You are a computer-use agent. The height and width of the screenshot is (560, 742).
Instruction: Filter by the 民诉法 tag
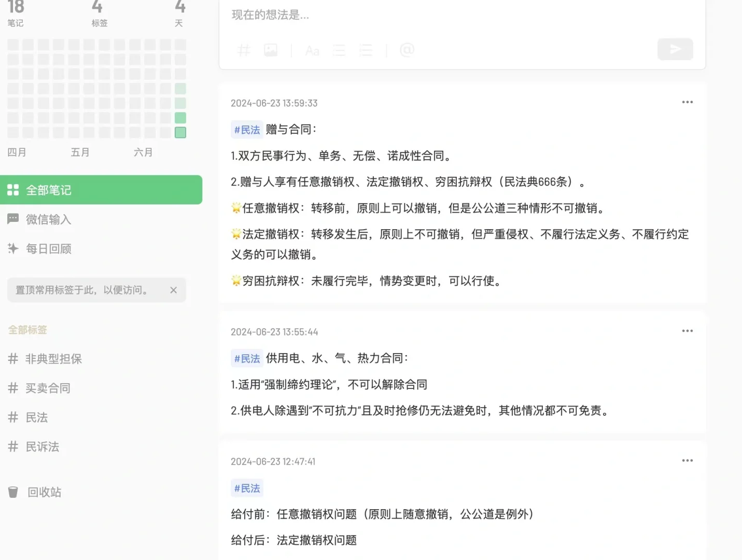tap(34, 446)
